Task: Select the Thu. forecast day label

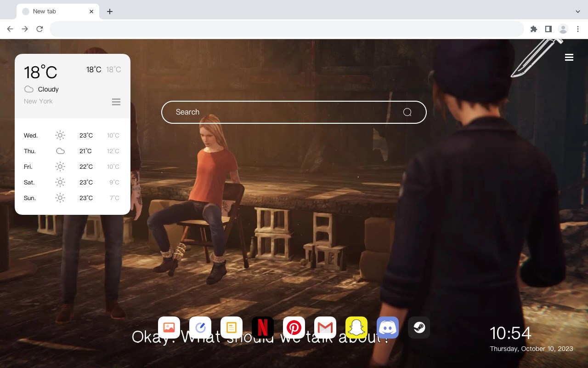Action: tap(30, 151)
